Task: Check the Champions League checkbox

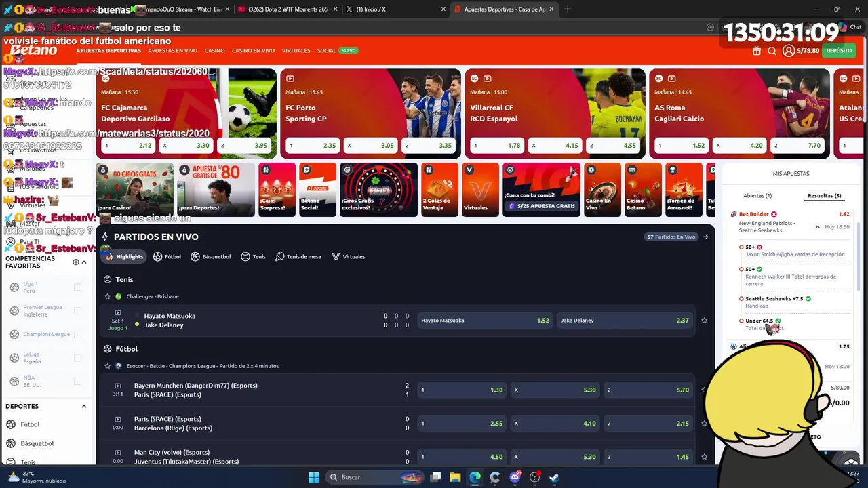Action: pos(77,334)
